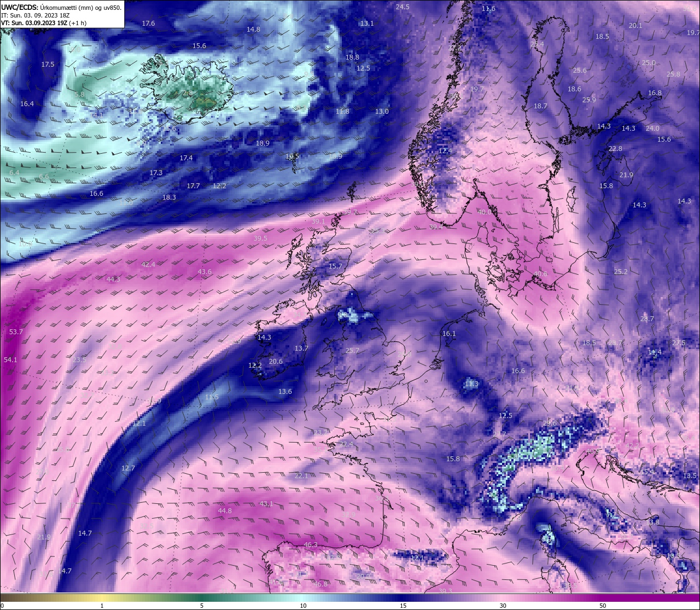Click the 12.1 value in the dry band
Screen dimensions: 700x610
pos(139,424)
